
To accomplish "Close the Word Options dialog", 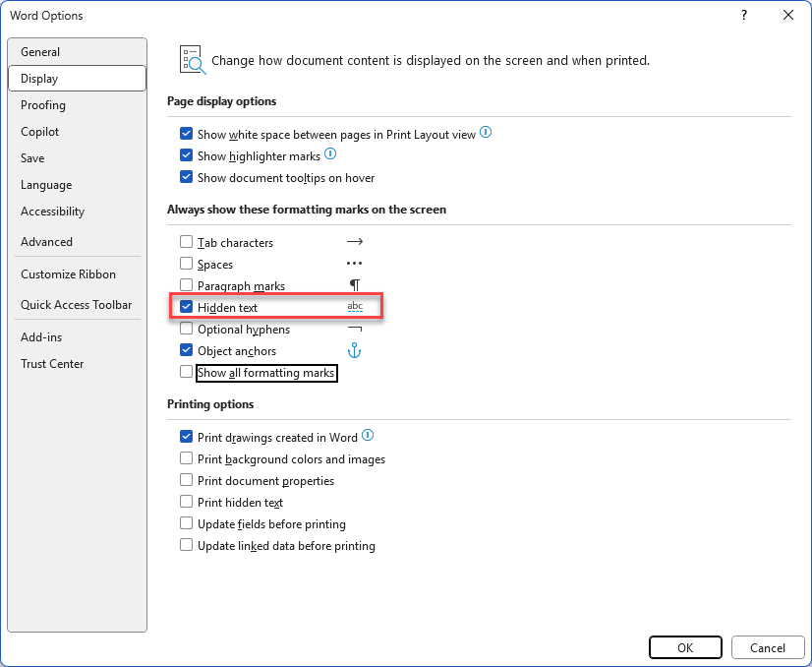I will coord(788,15).
